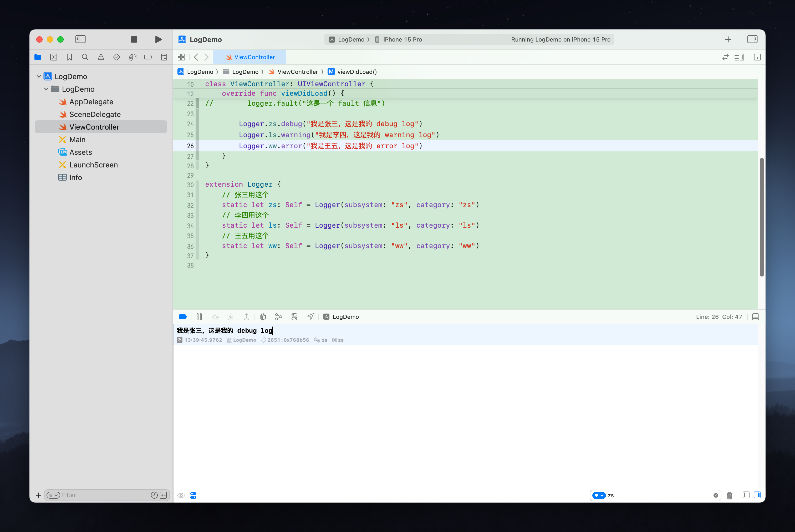Hide the navigator sidebar with toolbar toggle
This screenshot has height=532, width=795.
(80, 39)
